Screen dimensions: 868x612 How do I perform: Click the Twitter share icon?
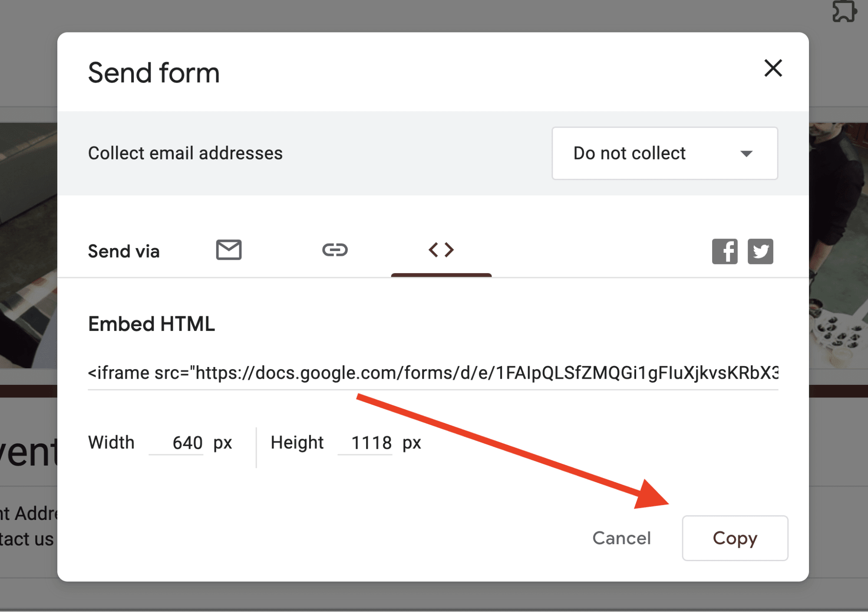760,251
